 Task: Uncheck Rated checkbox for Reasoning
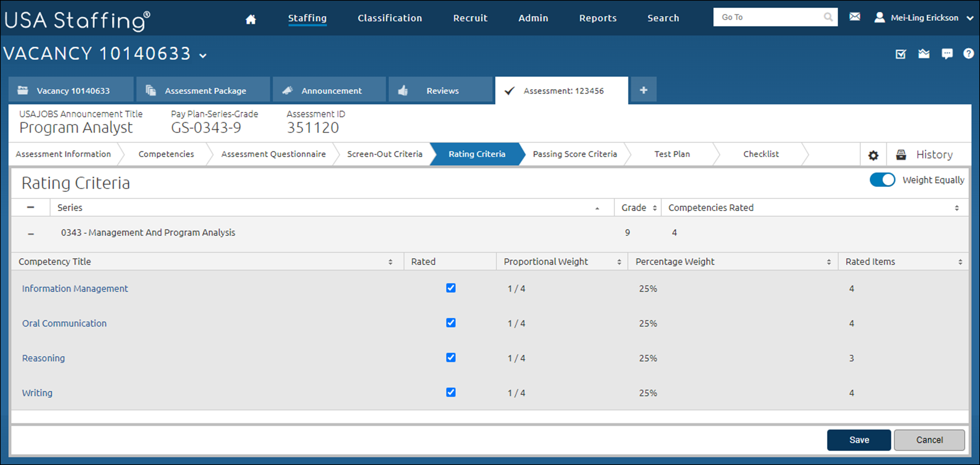pos(451,357)
